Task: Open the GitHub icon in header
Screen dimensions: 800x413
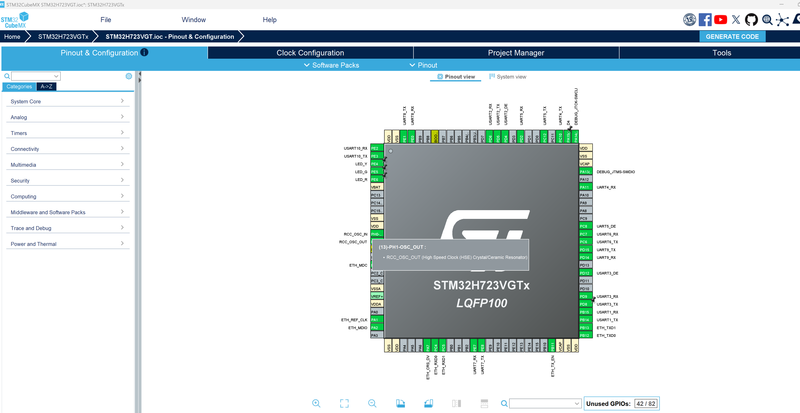Action: 751,19
